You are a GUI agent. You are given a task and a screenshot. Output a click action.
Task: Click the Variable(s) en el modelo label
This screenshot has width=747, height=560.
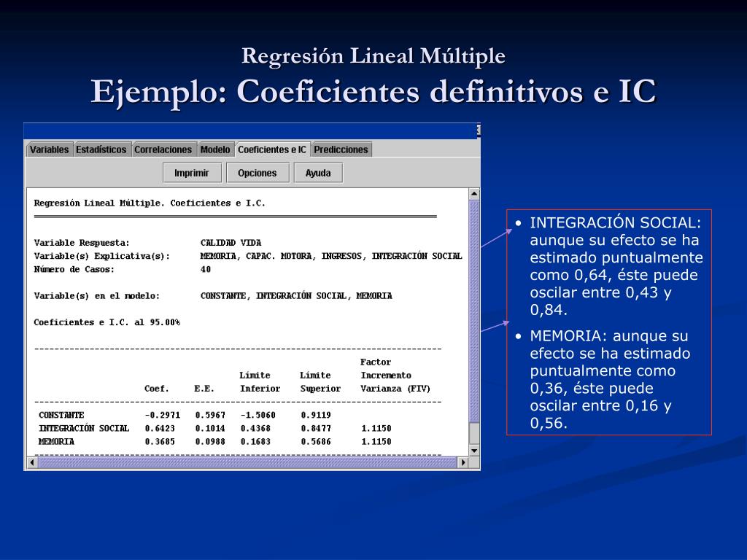click(x=97, y=296)
